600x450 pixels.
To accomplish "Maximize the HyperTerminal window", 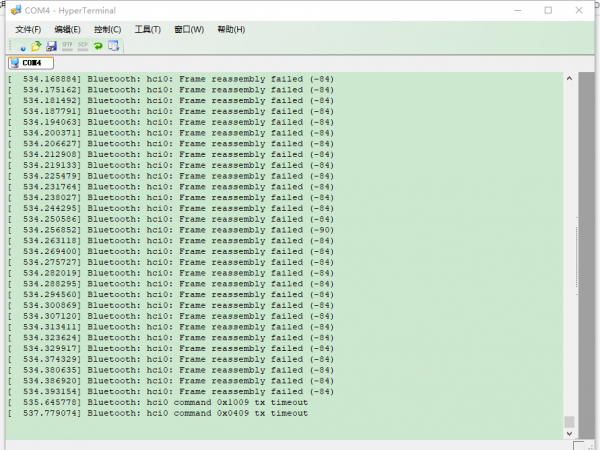I will [547, 10].
